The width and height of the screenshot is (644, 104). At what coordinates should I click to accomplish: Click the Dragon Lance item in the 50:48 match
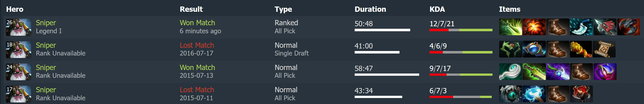(x=605, y=27)
